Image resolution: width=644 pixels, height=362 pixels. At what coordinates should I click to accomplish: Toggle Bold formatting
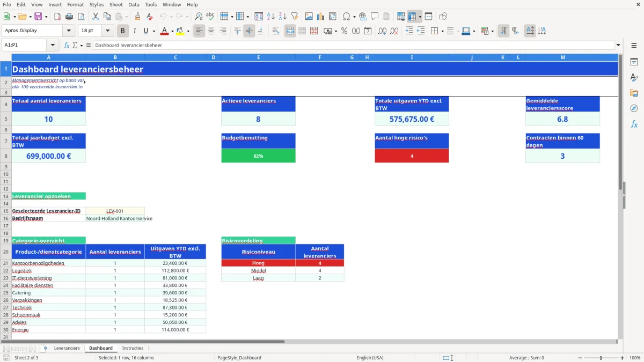[122, 31]
